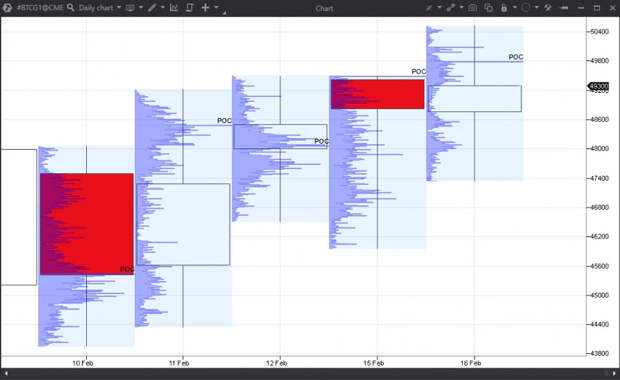
Task: Click the 47400 price level on axis
Action: [x=599, y=178]
